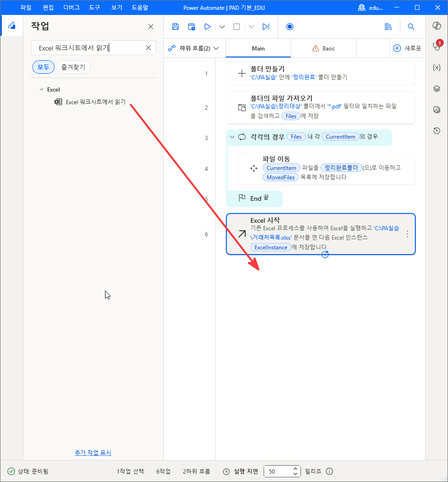Close the 작업 actions pane
Viewport: 448px width, 482px height.
click(x=150, y=27)
